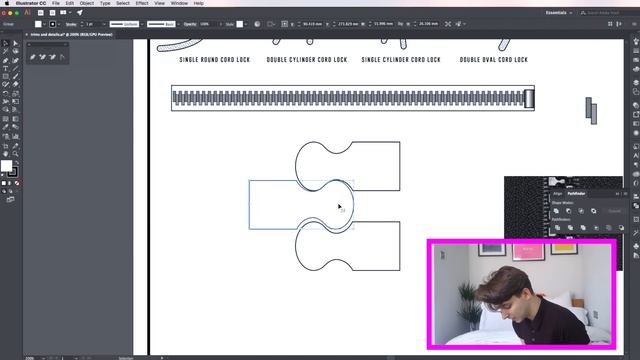Open stroke weight dropdown
The width and height of the screenshot is (640, 360).
pyautogui.click(x=104, y=24)
